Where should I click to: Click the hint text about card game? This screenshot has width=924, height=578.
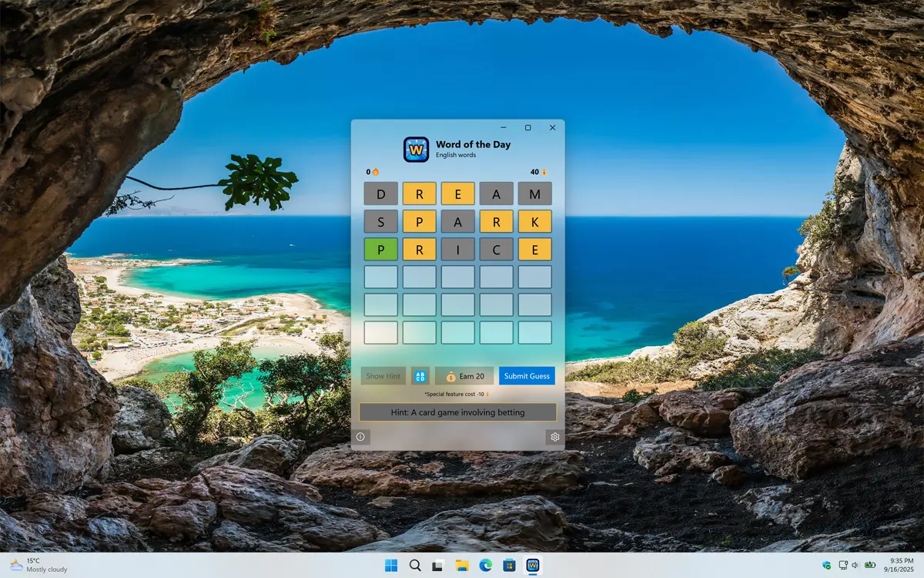click(x=457, y=412)
